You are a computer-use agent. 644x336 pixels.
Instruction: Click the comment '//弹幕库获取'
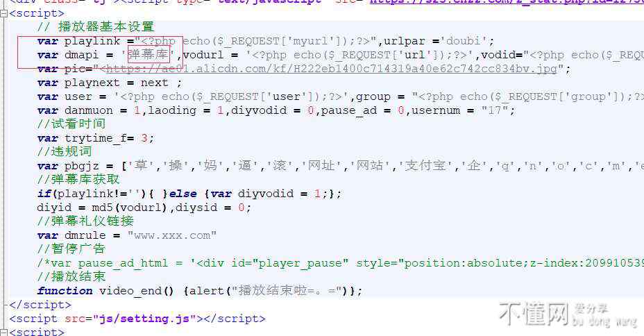[78, 179]
